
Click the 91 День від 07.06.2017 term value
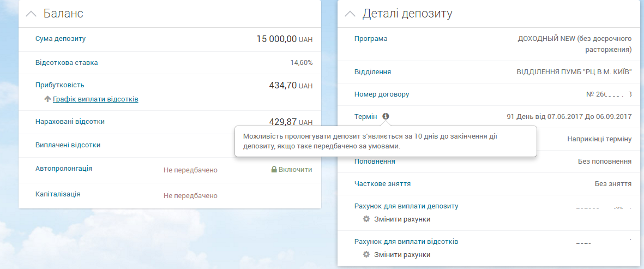tap(569, 117)
